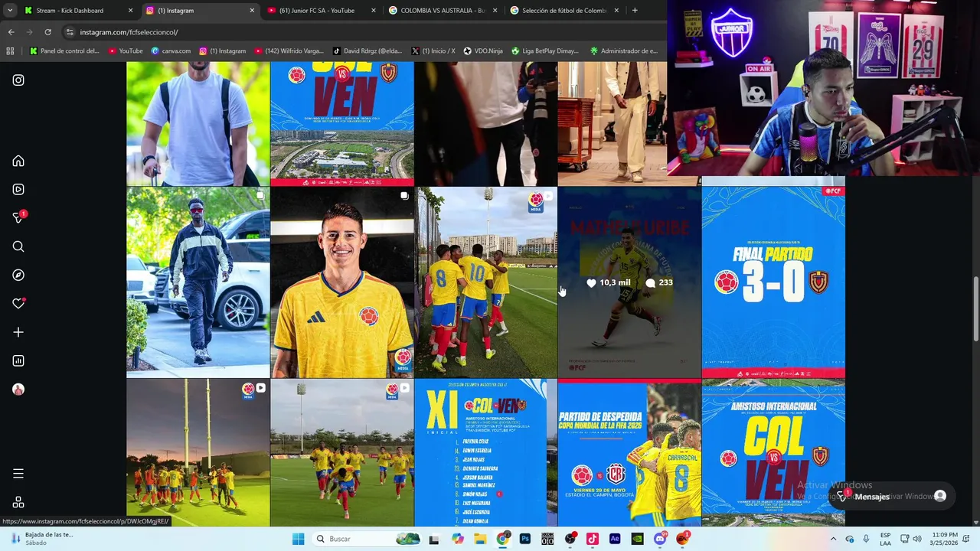
Task: Open After Effects from the taskbar
Action: [x=615, y=539]
